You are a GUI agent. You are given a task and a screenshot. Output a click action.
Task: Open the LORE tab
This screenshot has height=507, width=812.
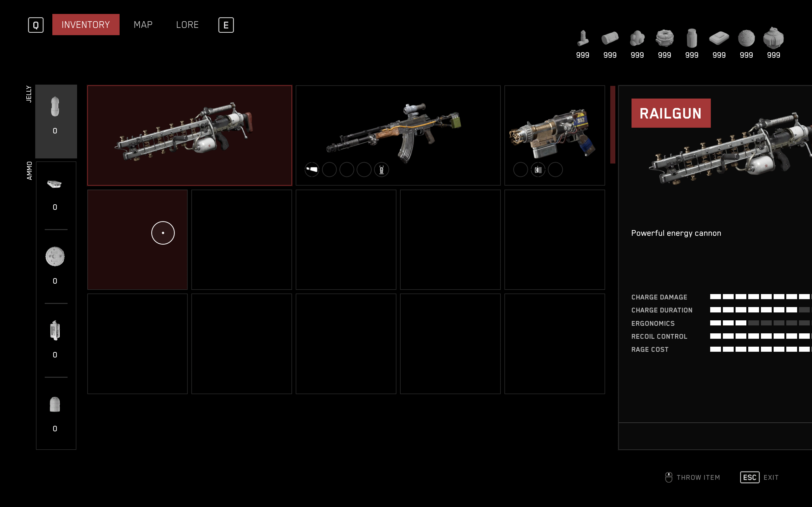[x=187, y=25]
